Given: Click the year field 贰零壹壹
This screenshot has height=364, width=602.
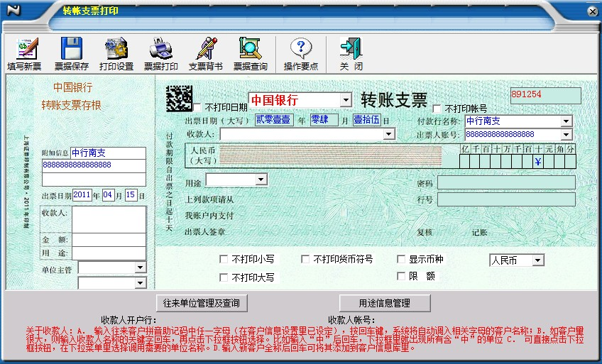Looking at the screenshot, I should coord(274,120).
